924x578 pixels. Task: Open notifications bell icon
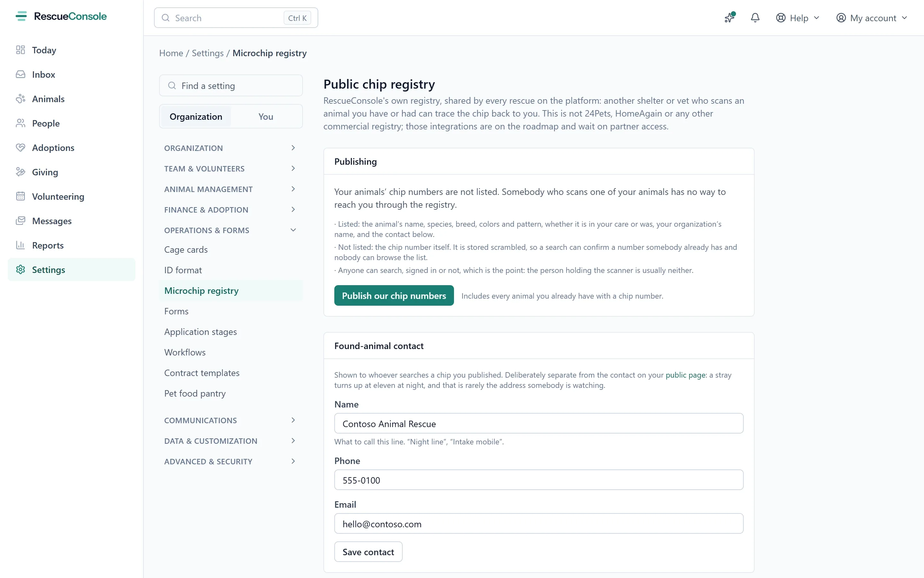(755, 18)
